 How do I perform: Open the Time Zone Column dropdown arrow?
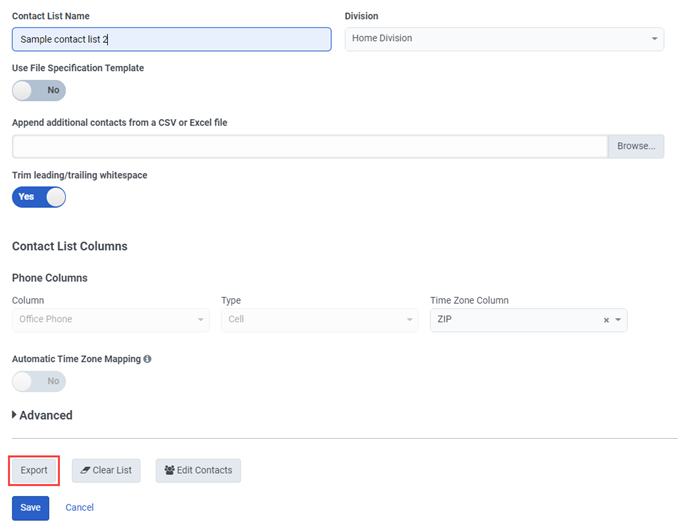coord(618,319)
